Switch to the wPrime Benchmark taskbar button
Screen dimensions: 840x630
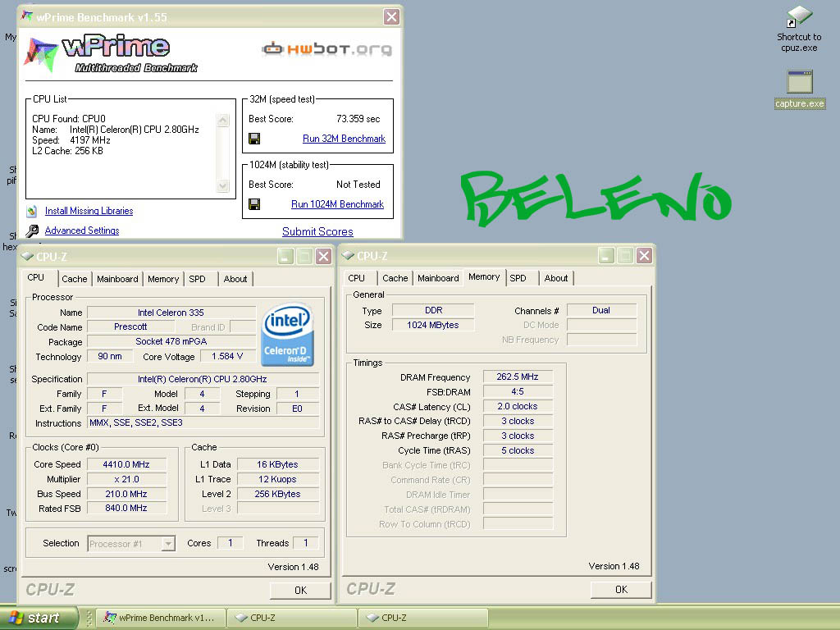coord(160,618)
